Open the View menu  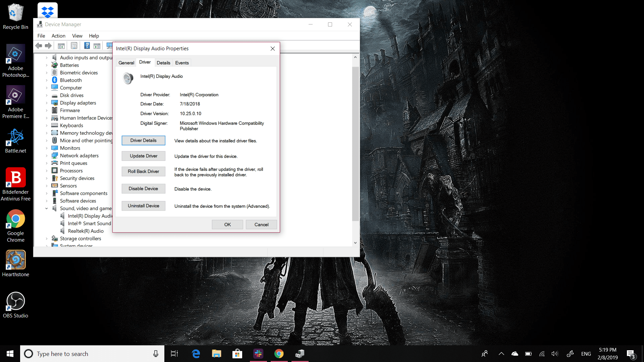click(x=77, y=36)
